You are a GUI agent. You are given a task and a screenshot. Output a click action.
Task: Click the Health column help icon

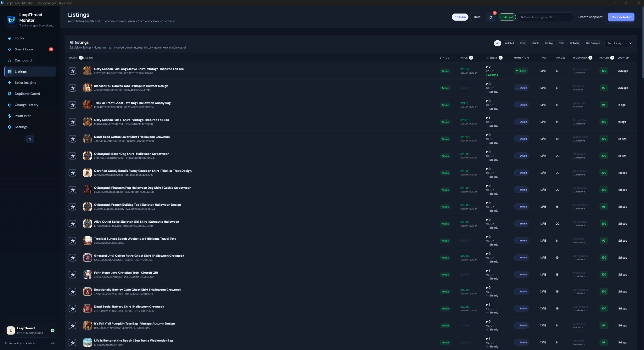[x=612, y=58]
